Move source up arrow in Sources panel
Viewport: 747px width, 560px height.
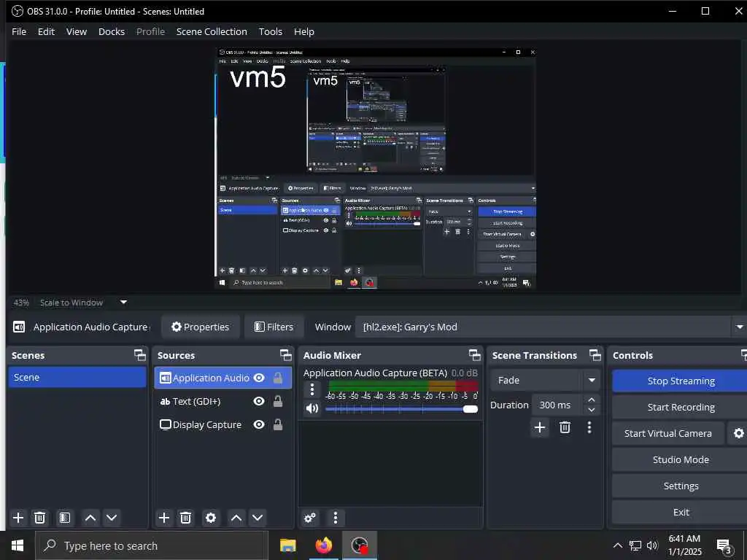(236, 518)
